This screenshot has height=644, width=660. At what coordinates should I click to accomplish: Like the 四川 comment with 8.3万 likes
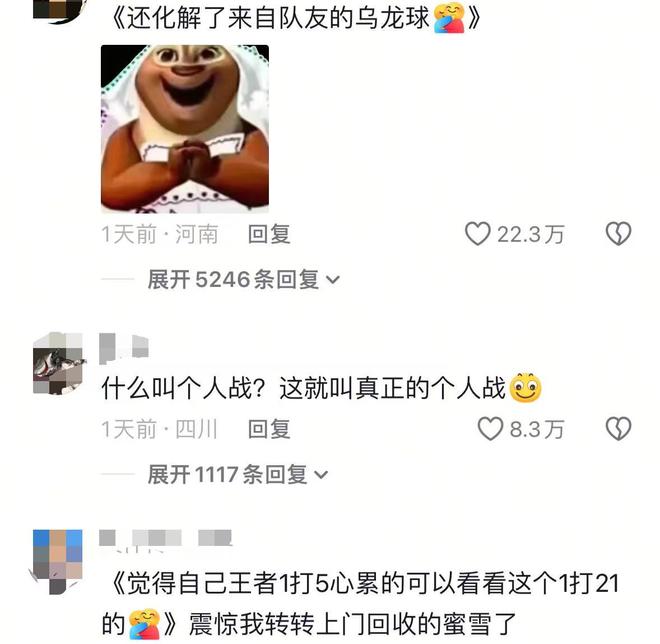(x=490, y=429)
